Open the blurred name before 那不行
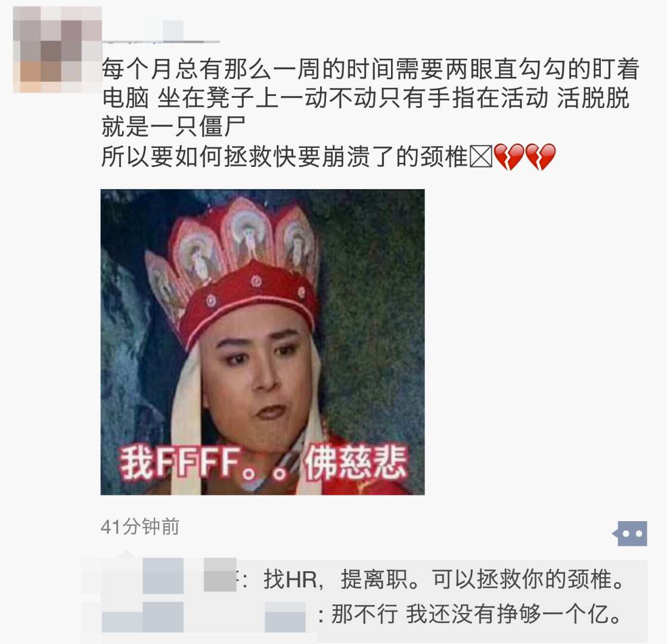 click(285, 617)
